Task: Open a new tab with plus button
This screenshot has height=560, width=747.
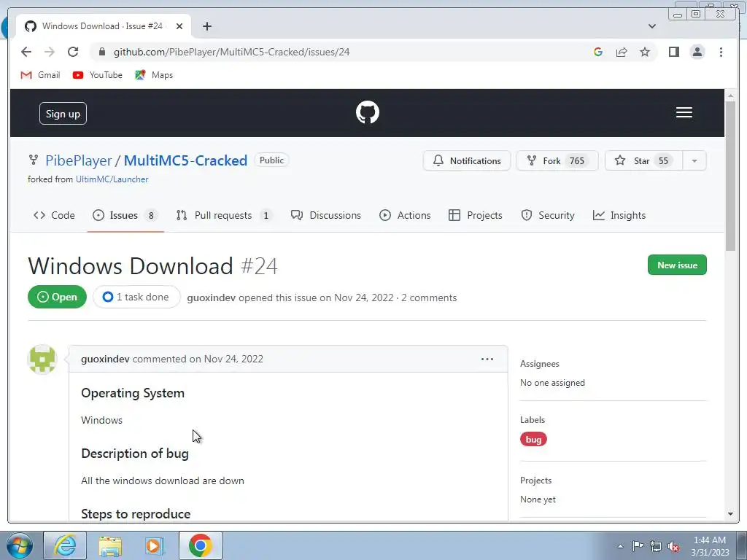Action: coord(206,26)
